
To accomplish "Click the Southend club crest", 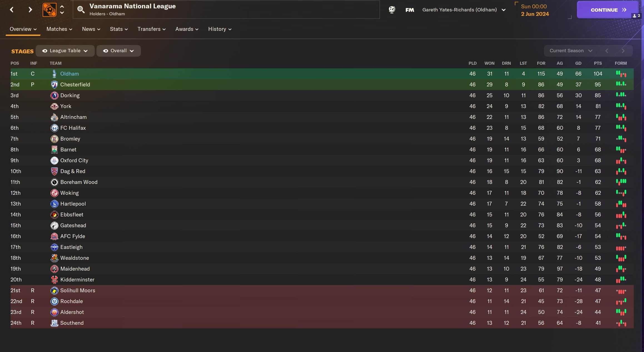I will pos(54,323).
